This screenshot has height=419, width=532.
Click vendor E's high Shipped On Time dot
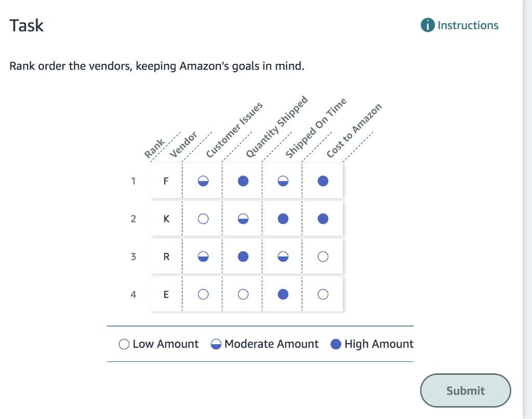283,294
